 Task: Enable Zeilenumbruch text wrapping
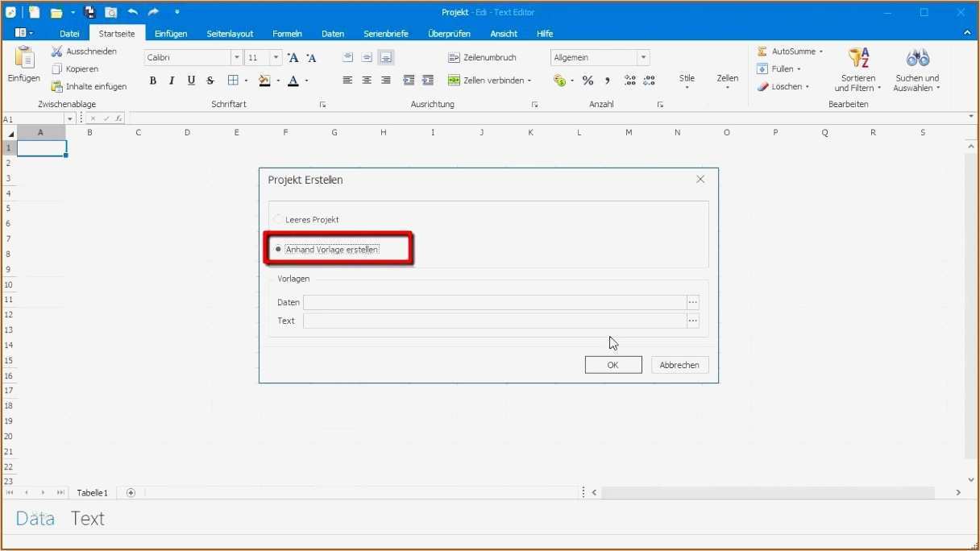pyautogui.click(x=482, y=57)
